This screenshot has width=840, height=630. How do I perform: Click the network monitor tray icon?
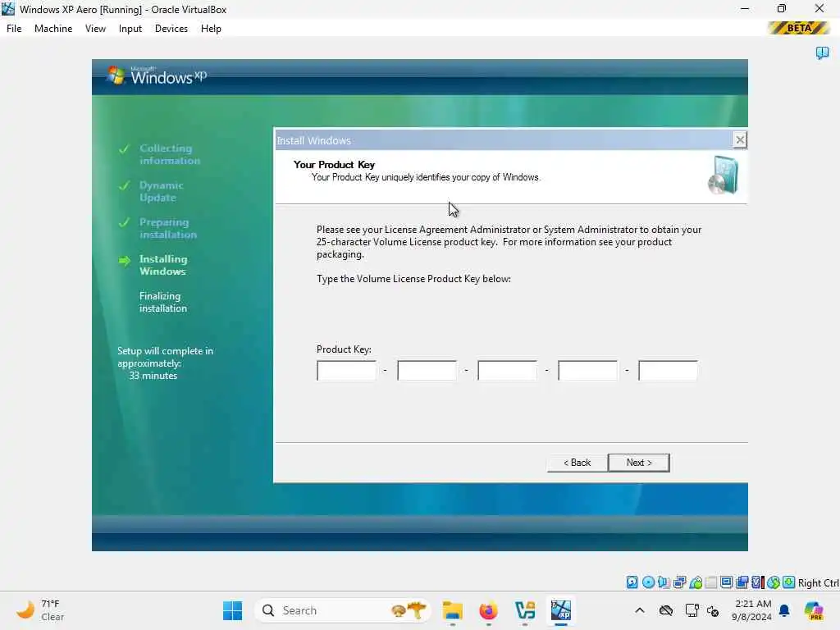tap(692, 610)
